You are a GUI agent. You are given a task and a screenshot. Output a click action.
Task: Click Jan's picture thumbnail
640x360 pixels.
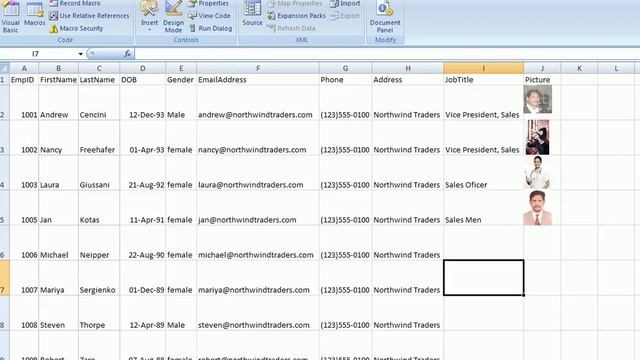[x=538, y=208]
